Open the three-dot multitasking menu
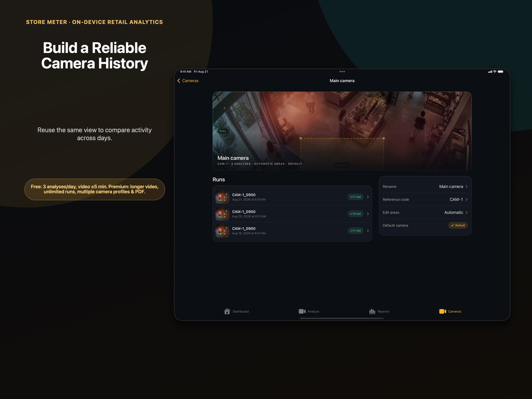The image size is (532, 399). [x=342, y=72]
